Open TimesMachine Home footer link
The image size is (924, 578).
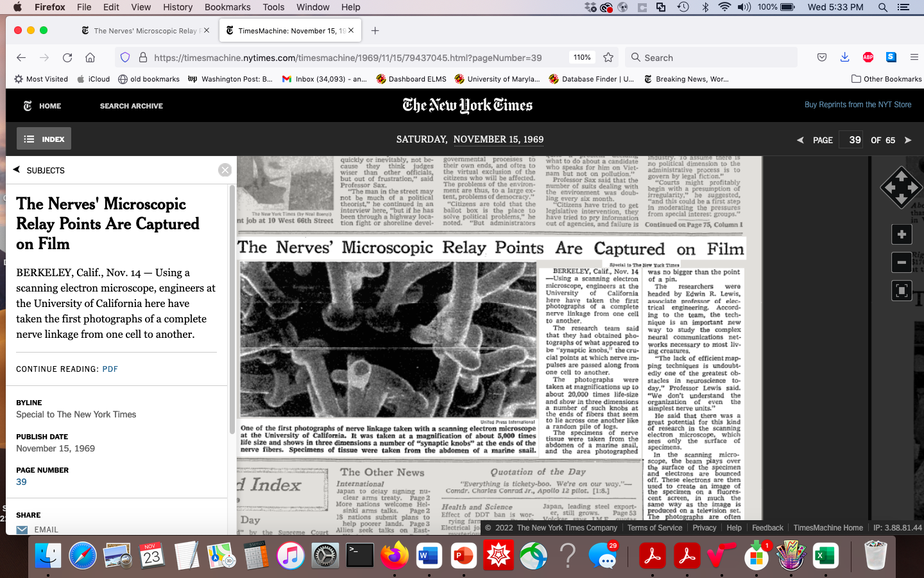pos(828,528)
